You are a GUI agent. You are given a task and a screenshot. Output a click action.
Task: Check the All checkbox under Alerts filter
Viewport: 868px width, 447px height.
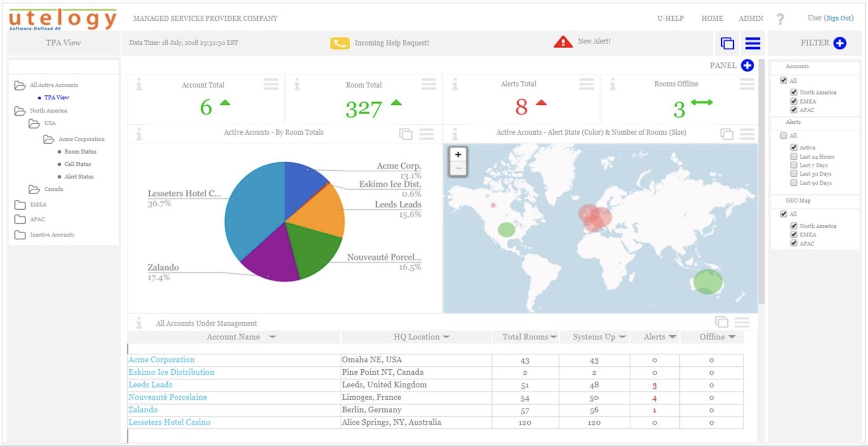[783, 135]
